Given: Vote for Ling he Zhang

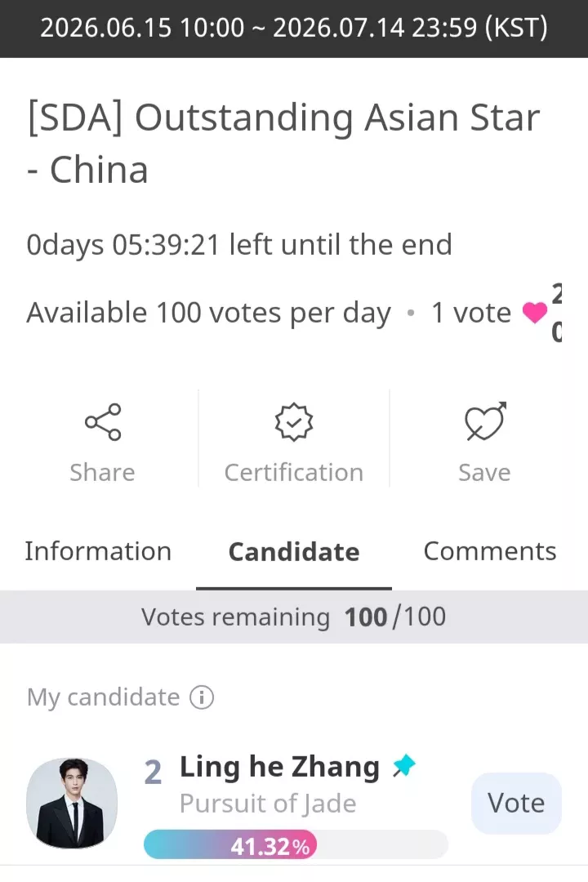Looking at the screenshot, I should pos(516,804).
